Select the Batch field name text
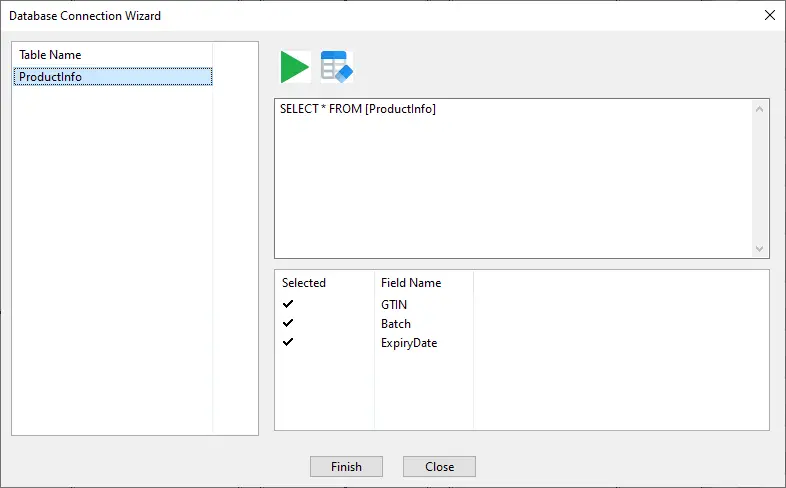Image resolution: width=786 pixels, height=488 pixels. (396, 324)
